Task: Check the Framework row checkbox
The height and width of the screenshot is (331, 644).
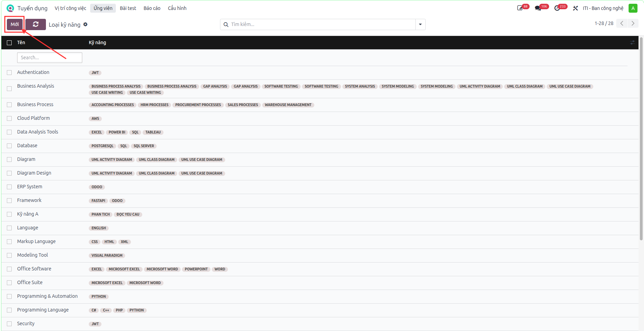Action: 9,201
